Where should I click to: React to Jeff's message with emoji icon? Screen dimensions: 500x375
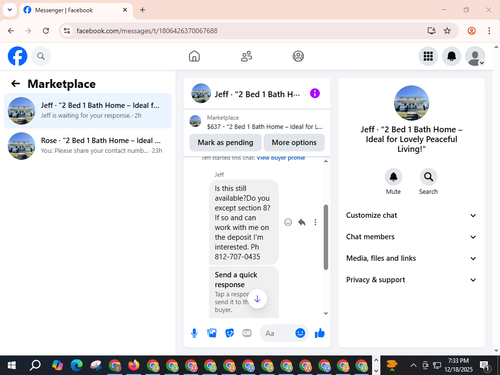click(288, 222)
